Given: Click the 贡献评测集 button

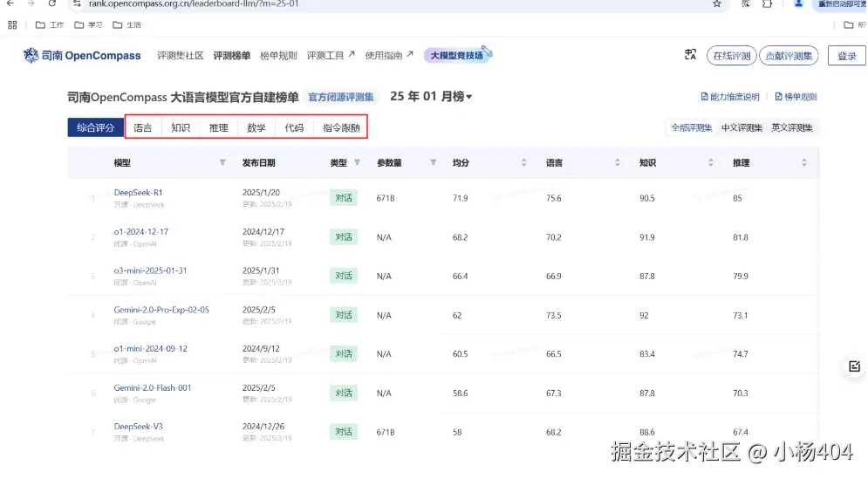Looking at the screenshot, I should click(789, 56).
